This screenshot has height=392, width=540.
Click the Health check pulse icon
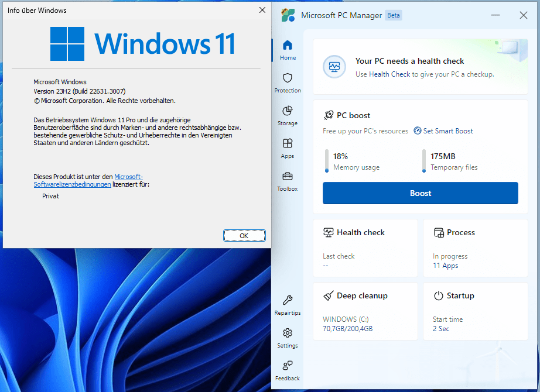(x=329, y=233)
